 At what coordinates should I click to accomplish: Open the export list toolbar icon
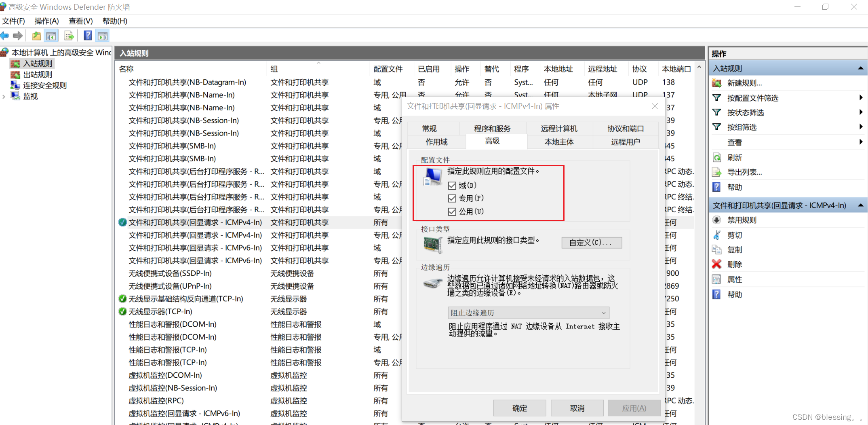(x=69, y=36)
